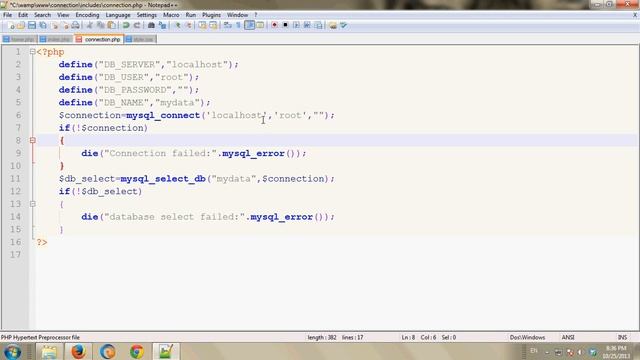Open the Macro menu
Image resolution: width=640 pixels, height=360 pixels.
point(171,15)
